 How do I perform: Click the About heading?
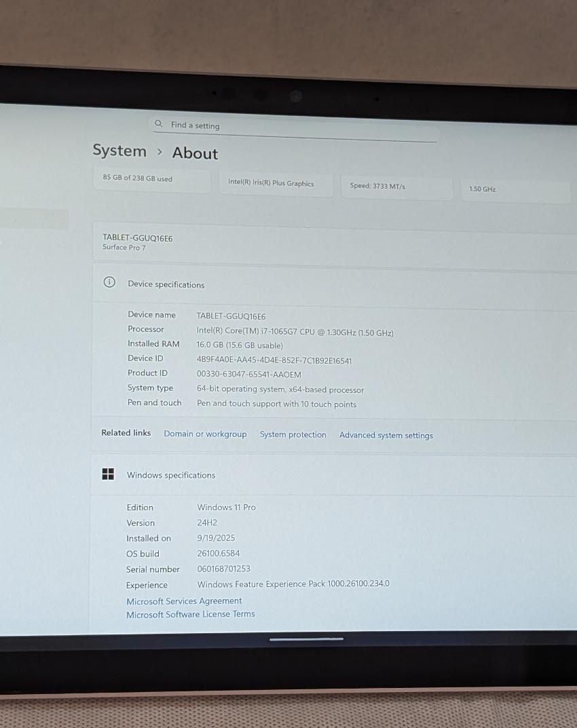(x=195, y=153)
